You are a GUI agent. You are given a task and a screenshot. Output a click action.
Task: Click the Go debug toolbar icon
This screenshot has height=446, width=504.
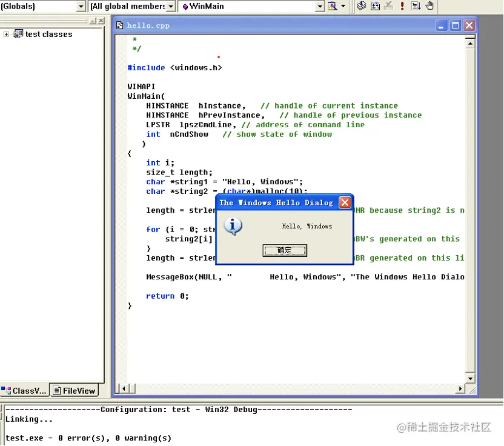pyautogui.click(x=416, y=6)
